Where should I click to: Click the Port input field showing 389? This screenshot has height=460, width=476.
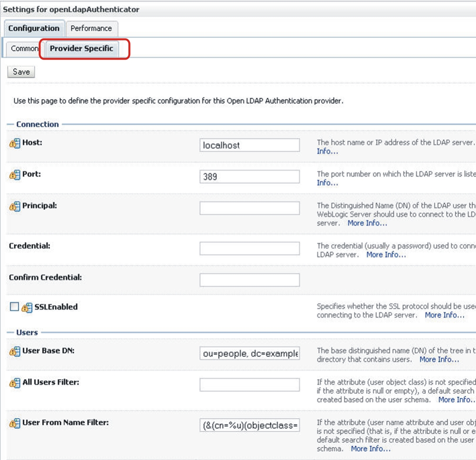tap(250, 177)
